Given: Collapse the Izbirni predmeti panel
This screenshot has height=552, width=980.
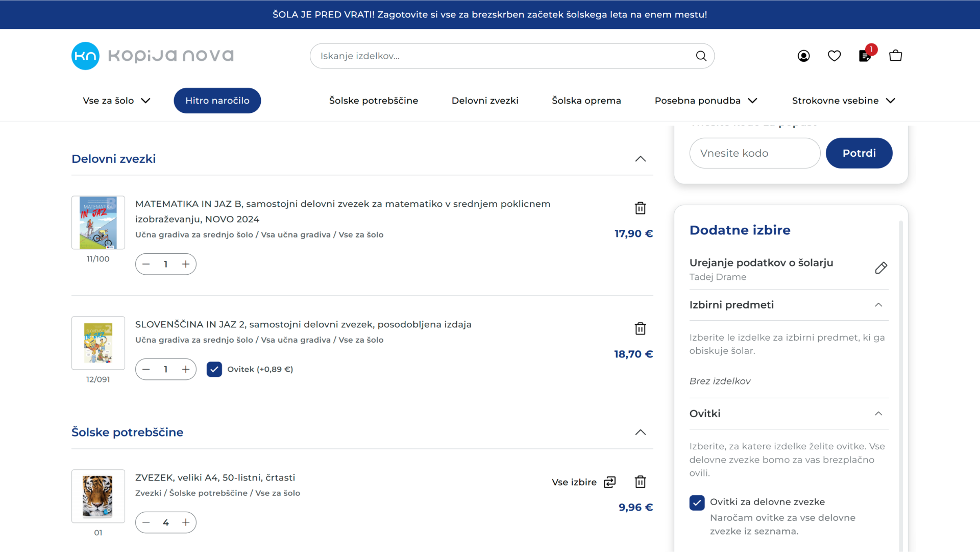Looking at the screenshot, I should click(x=878, y=305).
